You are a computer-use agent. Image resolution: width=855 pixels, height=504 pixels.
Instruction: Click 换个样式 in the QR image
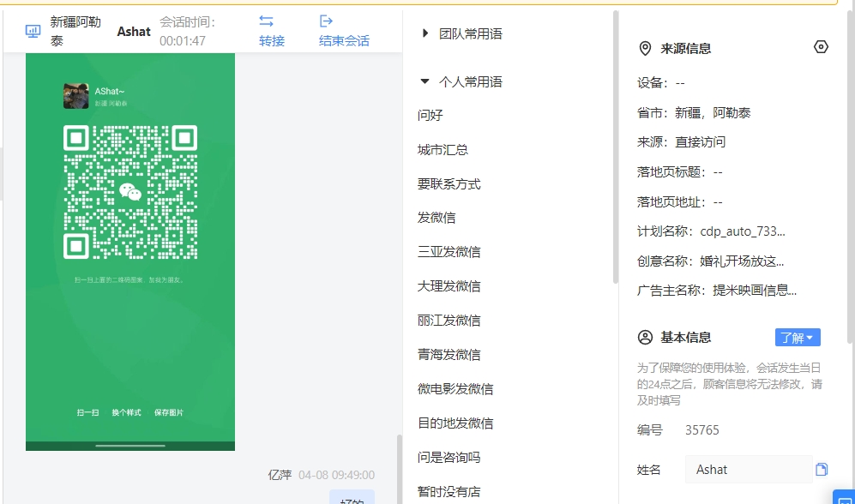point(127,412)
